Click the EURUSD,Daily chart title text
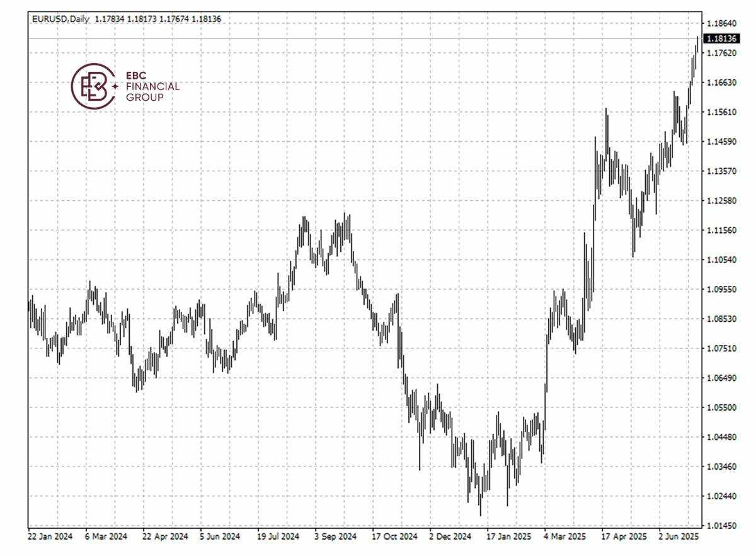756x556 pixels. (60, 20)
